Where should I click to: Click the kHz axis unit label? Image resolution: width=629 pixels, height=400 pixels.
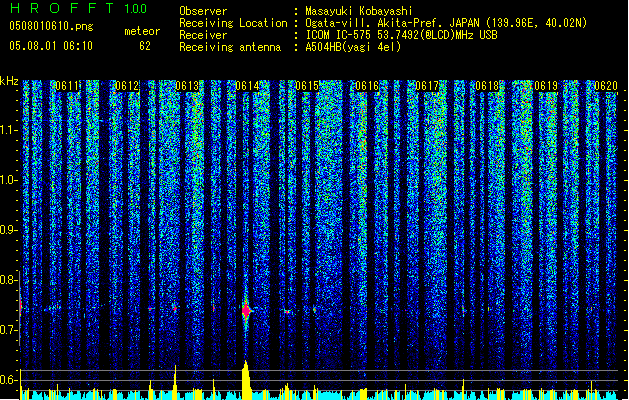[x=9, y=81]
